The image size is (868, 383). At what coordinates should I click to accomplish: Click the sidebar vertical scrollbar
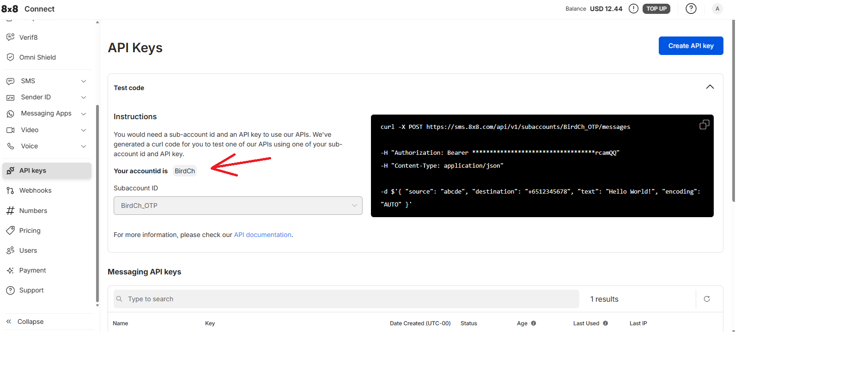pos(97,203)
